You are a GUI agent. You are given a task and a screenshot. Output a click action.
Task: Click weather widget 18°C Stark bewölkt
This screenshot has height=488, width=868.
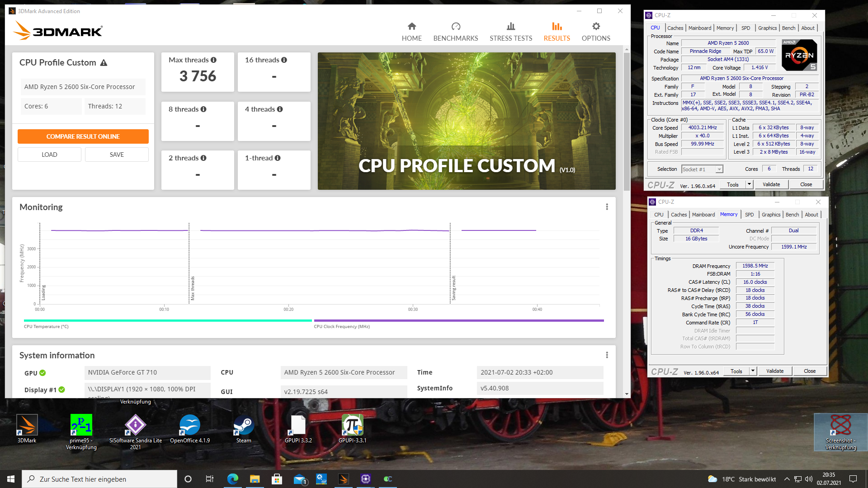tap(742, 479)
